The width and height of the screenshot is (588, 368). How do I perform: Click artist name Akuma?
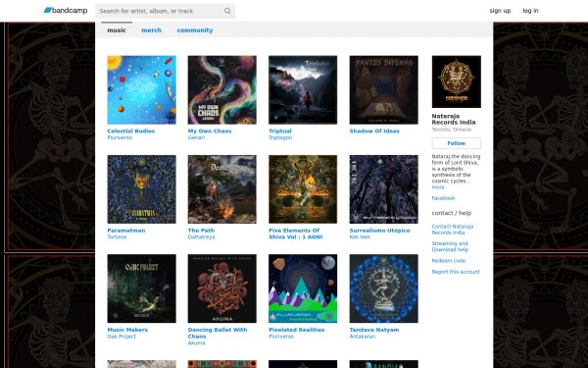[196, 342]
